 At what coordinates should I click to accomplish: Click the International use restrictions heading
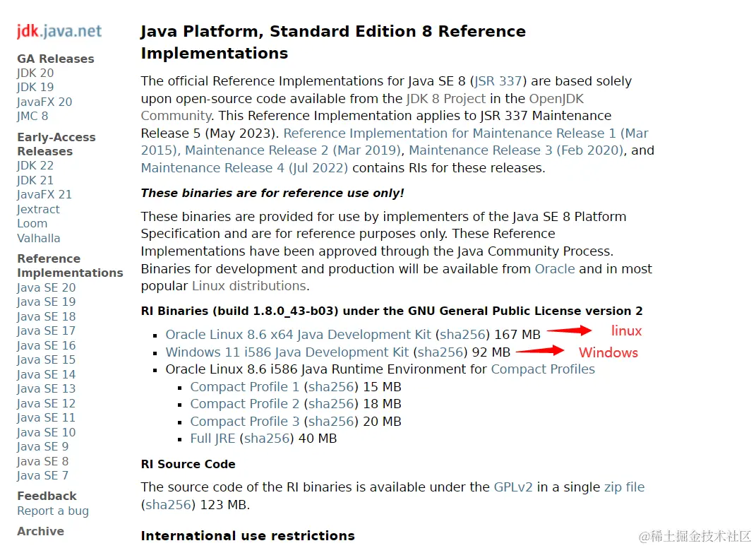248,536
